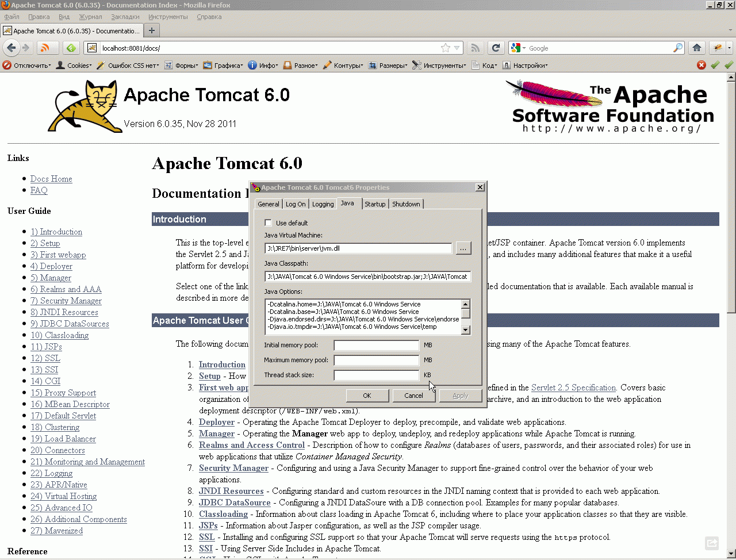Click the Firebug bug icon
The height and width of the screenshot is (560, 736).
(718, 48)
